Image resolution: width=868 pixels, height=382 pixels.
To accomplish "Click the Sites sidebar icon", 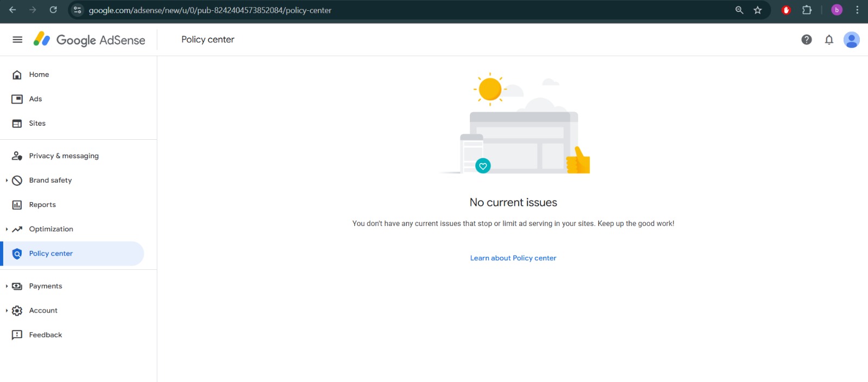I will pos(17,124).
